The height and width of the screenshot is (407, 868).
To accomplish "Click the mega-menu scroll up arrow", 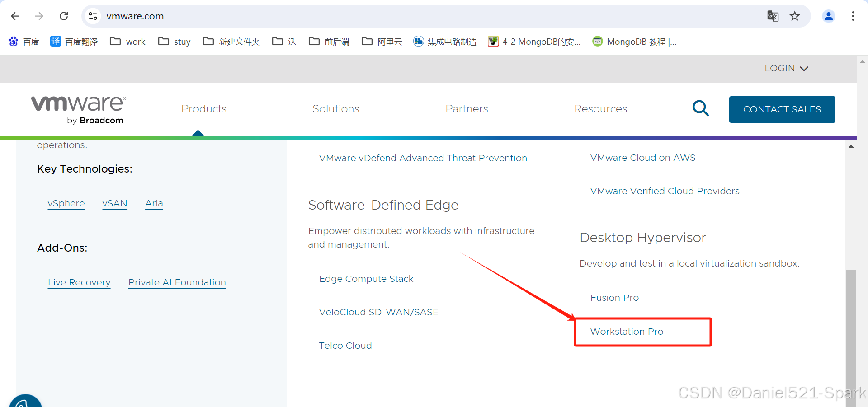I will pyautogui.click(x=851, y=146).
